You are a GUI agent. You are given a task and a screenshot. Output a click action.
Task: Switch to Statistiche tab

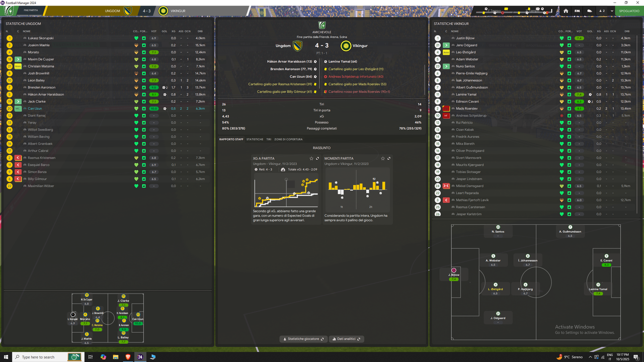(255, 139)
